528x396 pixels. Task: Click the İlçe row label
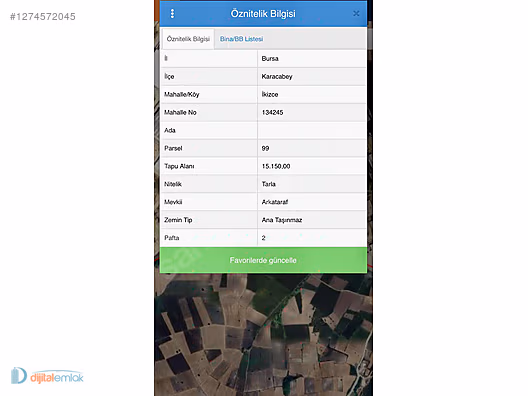(169, 76)
